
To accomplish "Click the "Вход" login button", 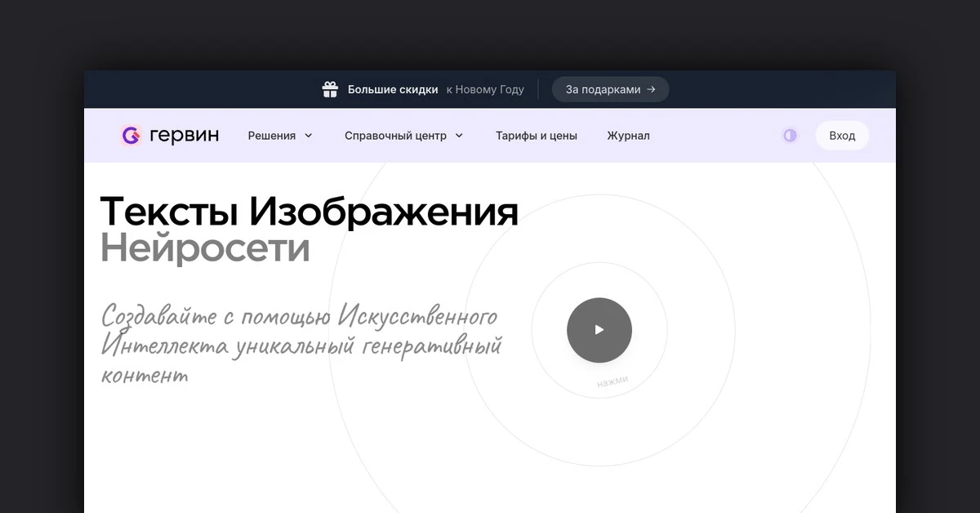I will click(842, 136).
